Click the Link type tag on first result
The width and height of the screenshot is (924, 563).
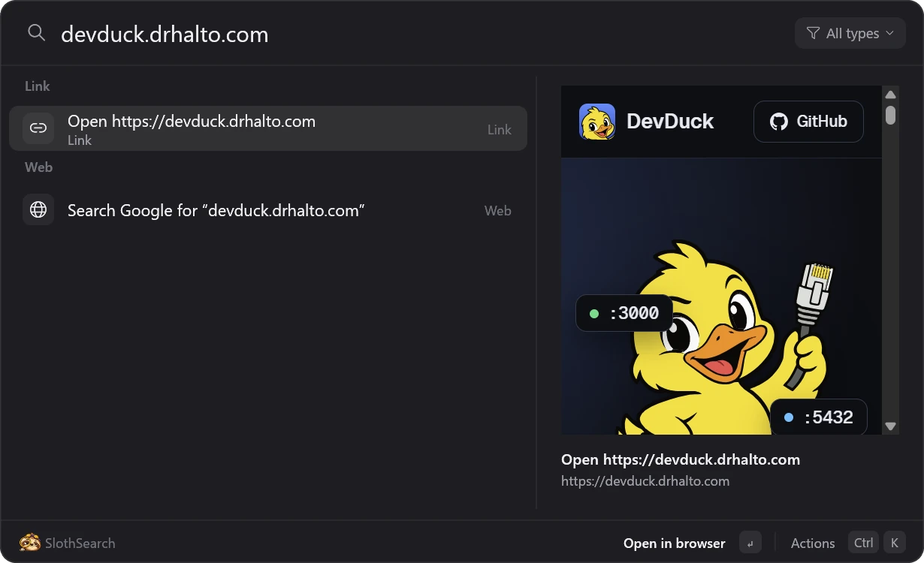[500, 129]
